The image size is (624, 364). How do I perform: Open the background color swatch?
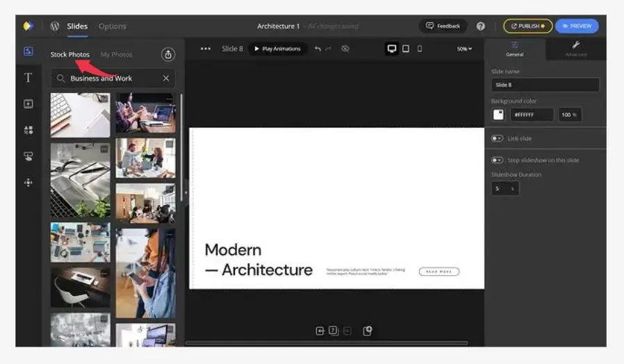click(x=498, y=115)
